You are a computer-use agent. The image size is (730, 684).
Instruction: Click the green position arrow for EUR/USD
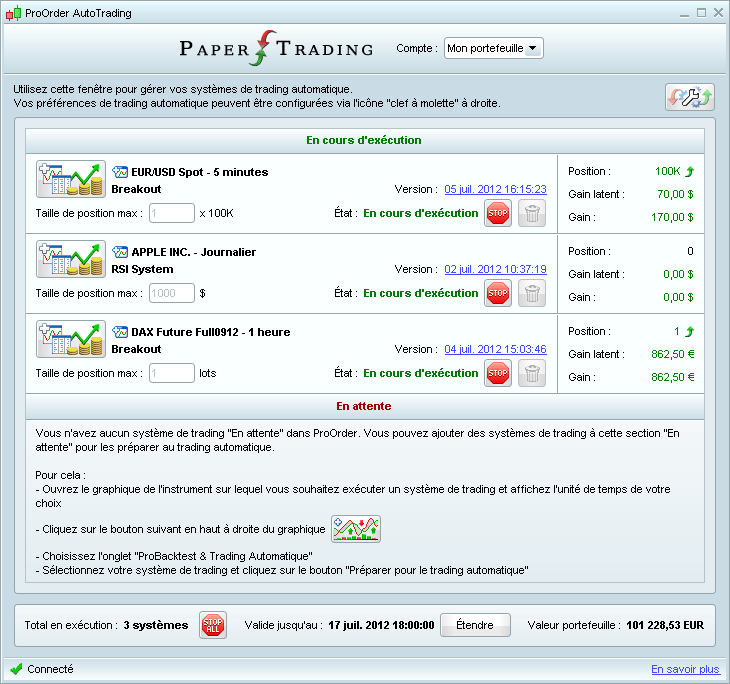689,171
